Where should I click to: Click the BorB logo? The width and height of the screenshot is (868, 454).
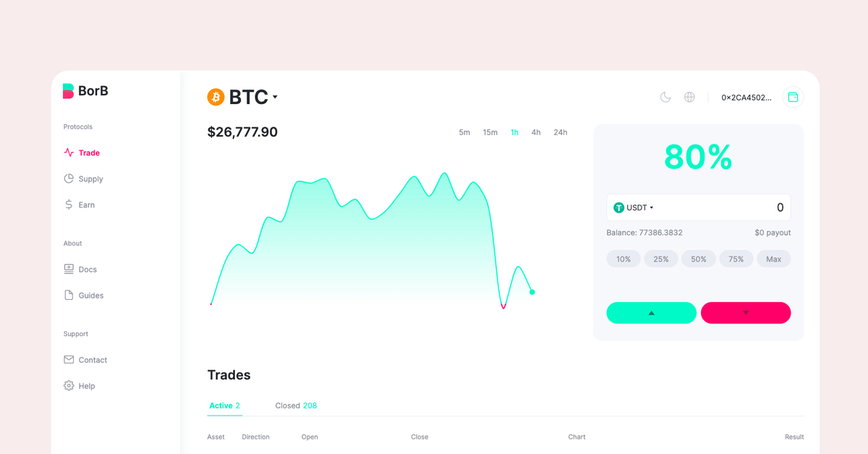point(85,91)
